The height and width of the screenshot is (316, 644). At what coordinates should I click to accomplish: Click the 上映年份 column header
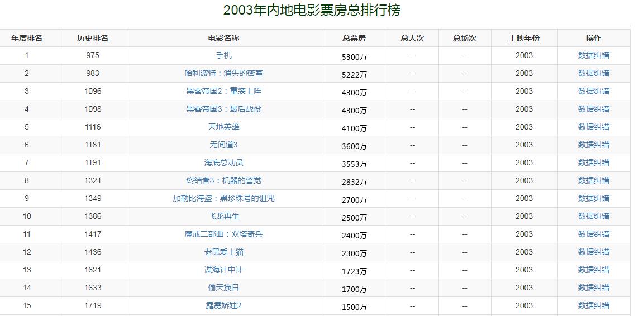coord(524,38)
